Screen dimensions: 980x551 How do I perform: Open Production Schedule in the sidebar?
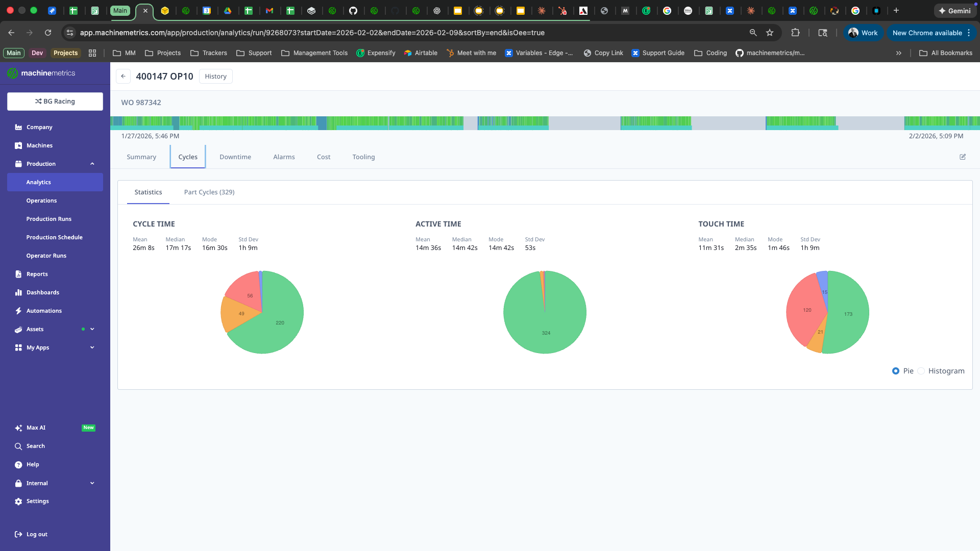tap(55, 237)
